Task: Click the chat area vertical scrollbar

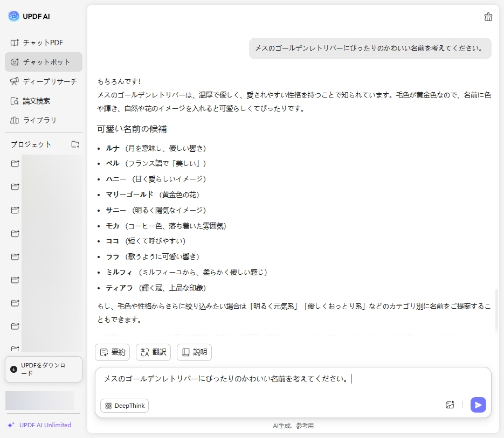Action: point(496,310)
